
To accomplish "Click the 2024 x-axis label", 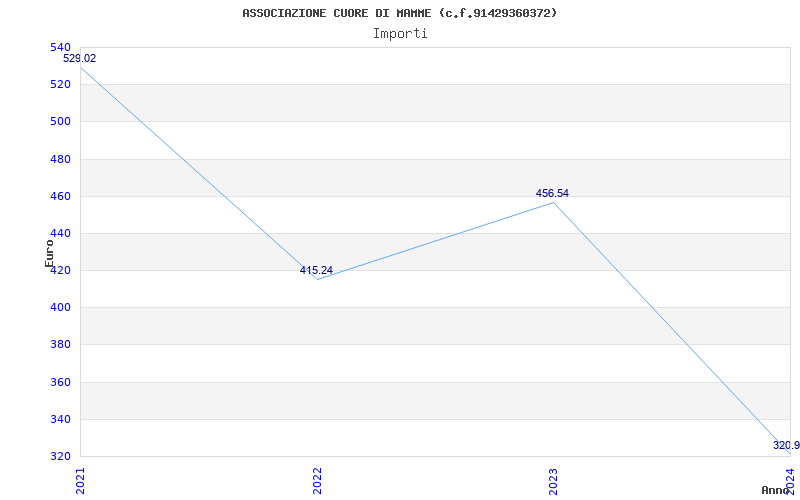I will tap(790, 481).
